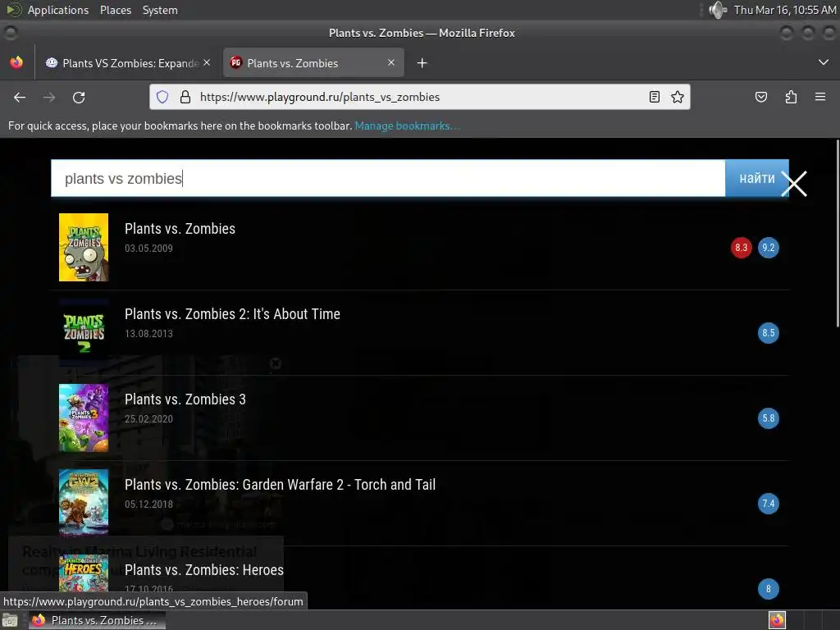
Task: Click the forward navigation arrow
Action: 49,97
